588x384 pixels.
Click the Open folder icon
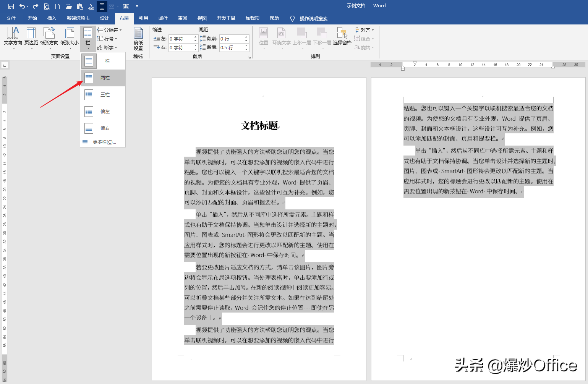(68, 6)
